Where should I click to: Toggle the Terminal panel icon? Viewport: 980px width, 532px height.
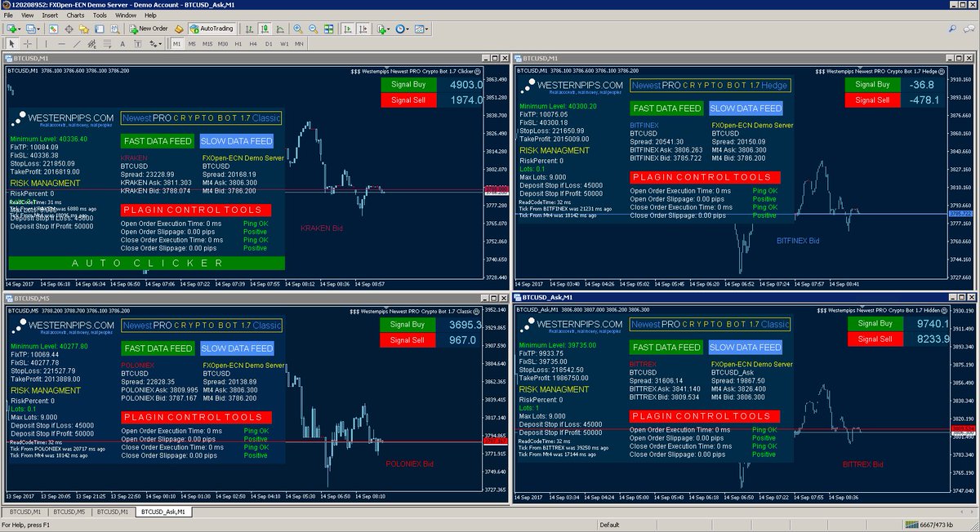tap(99, 29)
